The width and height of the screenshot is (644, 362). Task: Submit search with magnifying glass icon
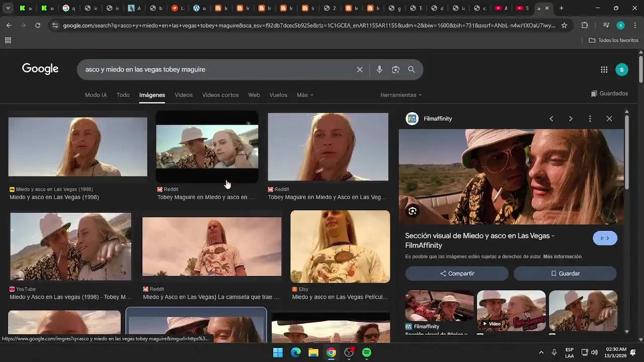pyautogui.click(x=412, y=69)
